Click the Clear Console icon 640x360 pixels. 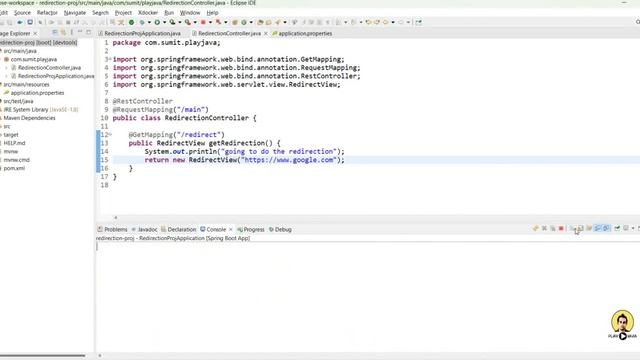click(x=572, y=229)
